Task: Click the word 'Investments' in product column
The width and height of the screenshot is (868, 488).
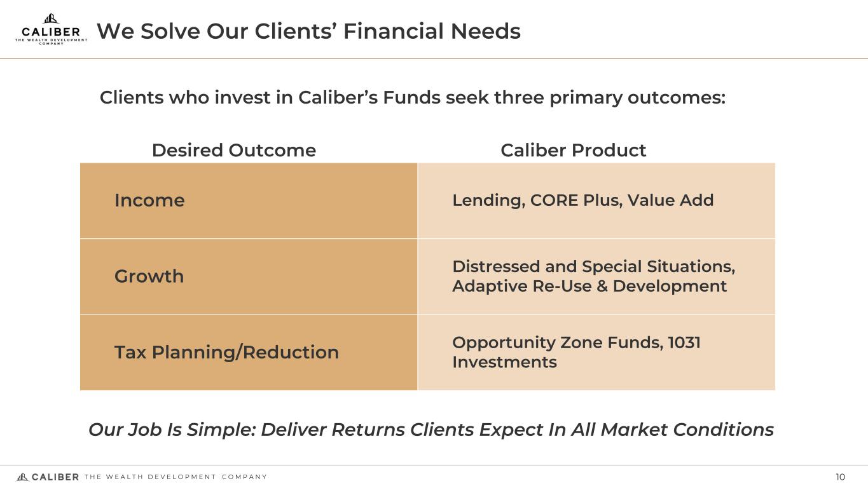Action: [504, 363]
